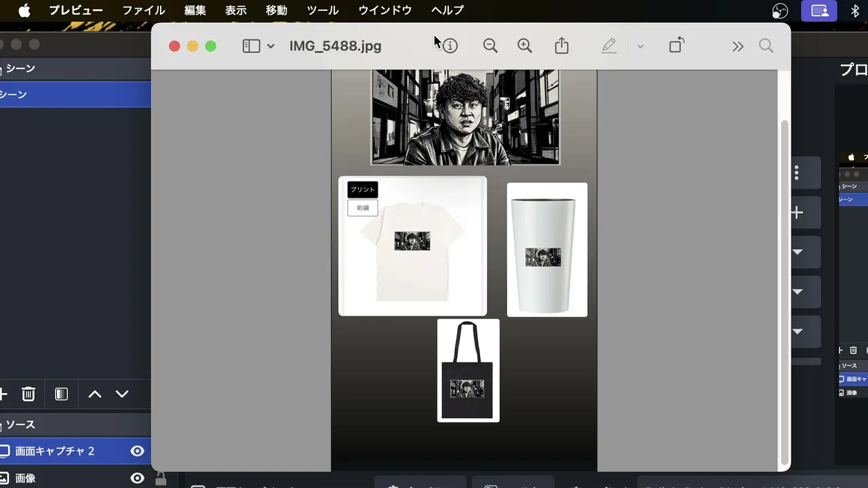
Task: Show the image inspector info panel
Action: [x=450, y=46]
